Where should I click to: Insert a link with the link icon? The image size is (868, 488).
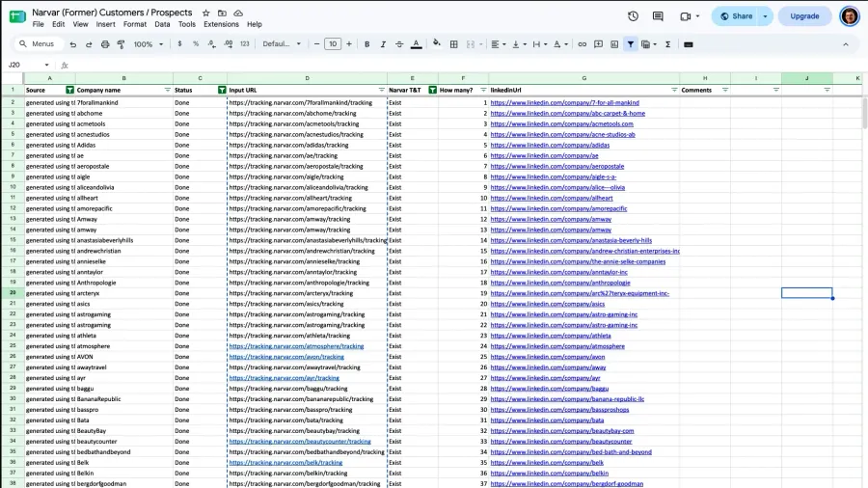point(582,44)
